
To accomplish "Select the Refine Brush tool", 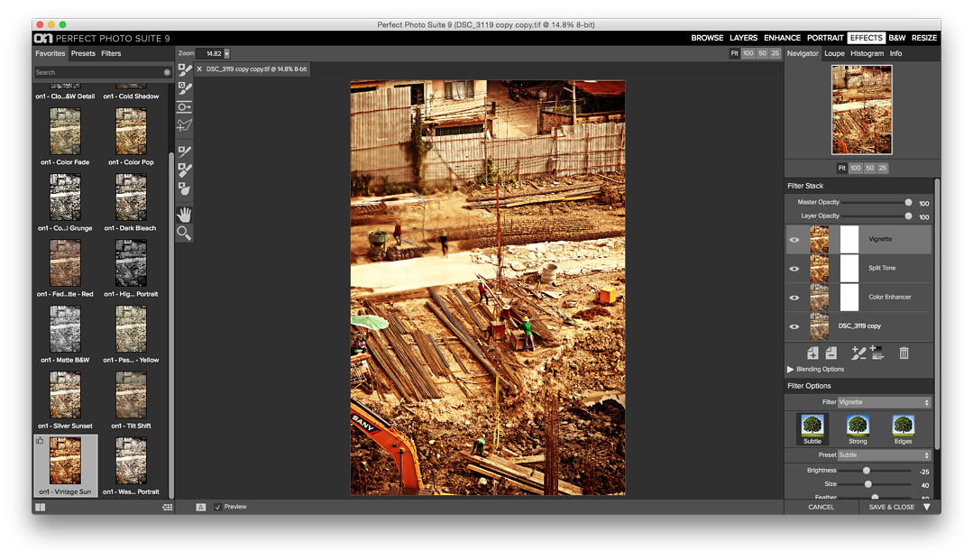I will (184, 151).
